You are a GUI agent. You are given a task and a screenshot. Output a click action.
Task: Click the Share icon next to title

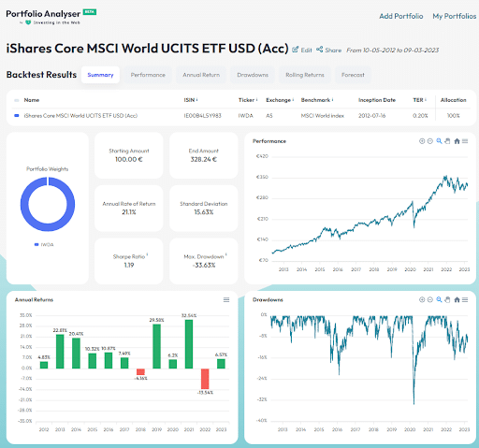click(319, 50)
